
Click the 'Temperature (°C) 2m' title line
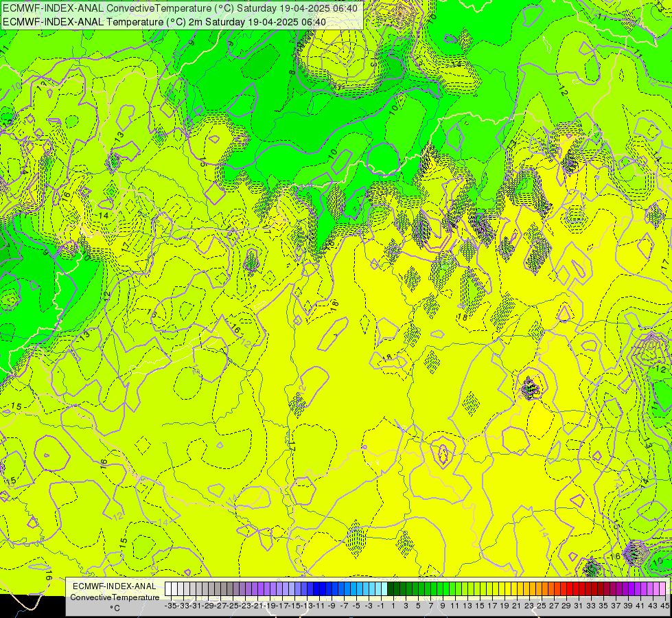coord(164,22)
